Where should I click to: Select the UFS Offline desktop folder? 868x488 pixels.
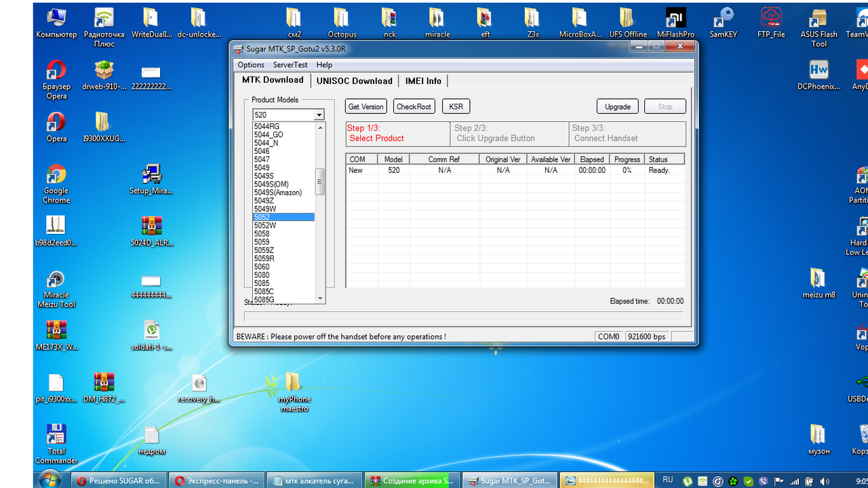[628, 23]
